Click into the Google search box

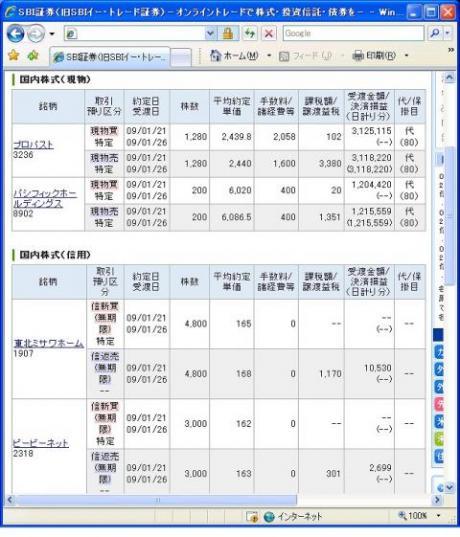353,34
